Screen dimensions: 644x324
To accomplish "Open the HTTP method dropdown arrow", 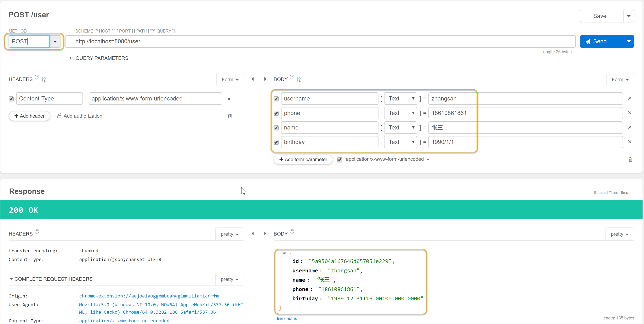I will (x=55, y=41).
